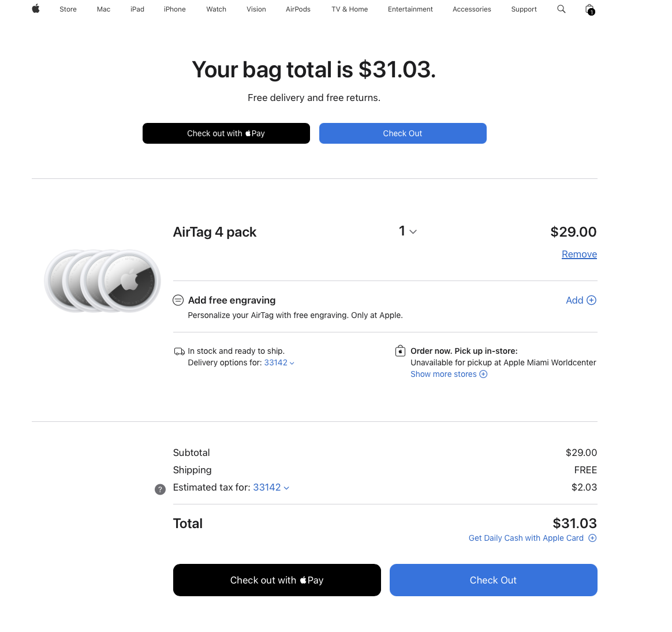Click the estimated tax help question icon
The height and width of the screenshot is (632, 672).
[160, 489]
